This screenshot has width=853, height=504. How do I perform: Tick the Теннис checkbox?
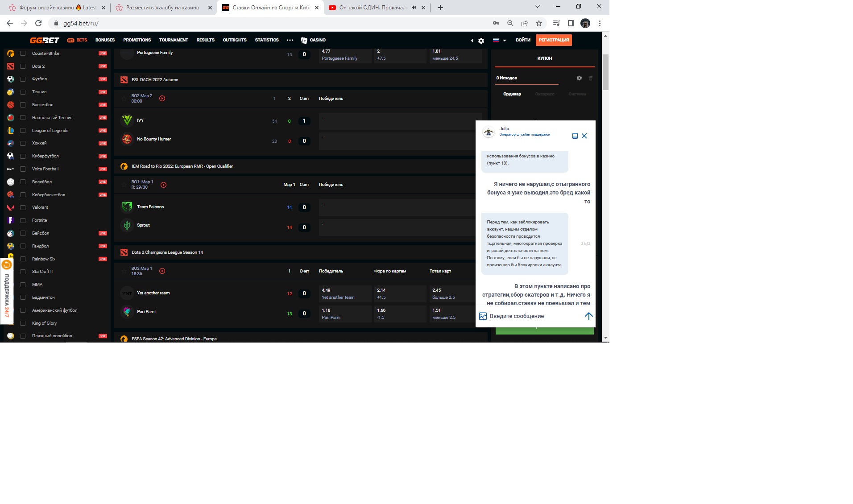(23, 92)
